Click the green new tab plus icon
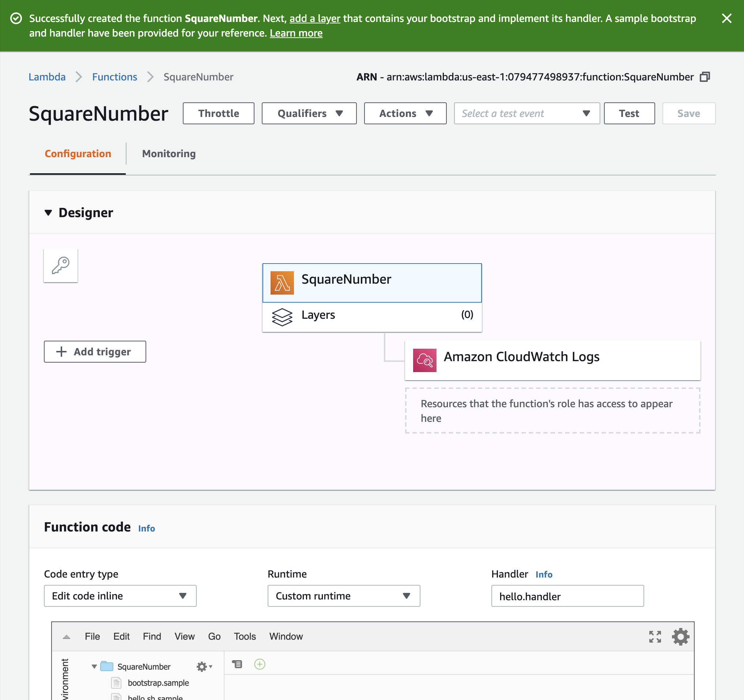This screenshot has height=700, width=744. (259, 664)
